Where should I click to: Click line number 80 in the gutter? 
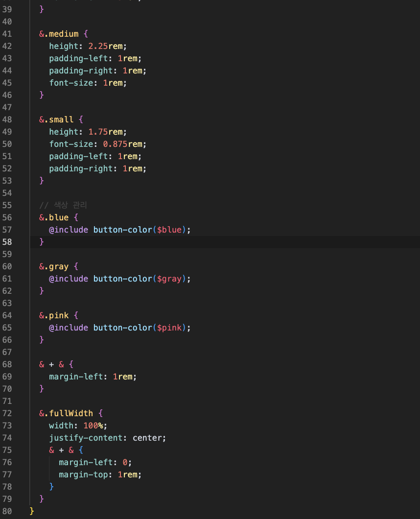[x=7, y=511]
